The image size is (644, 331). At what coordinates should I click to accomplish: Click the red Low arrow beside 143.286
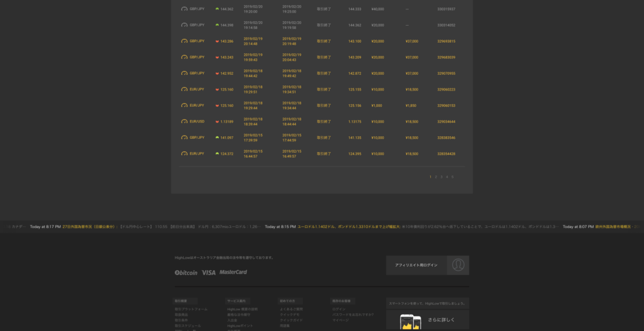(x=217, y=41)
